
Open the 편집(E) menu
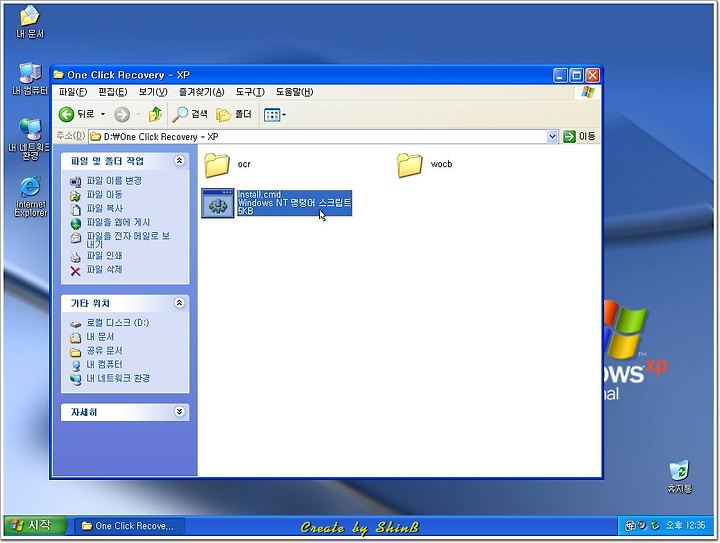112,92
